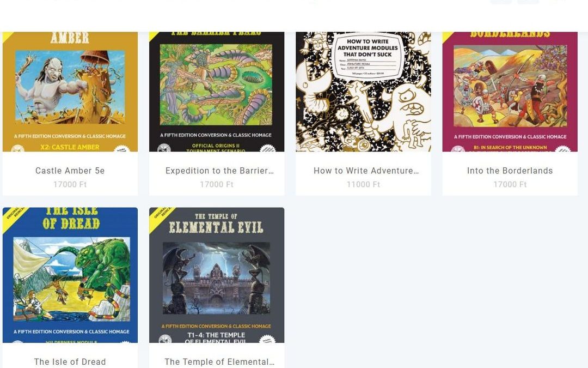Image resolution: width=588 pixels, height=368 pixels.
Task: Open the How to Write Adventure cover
Action: click(363, 92)
